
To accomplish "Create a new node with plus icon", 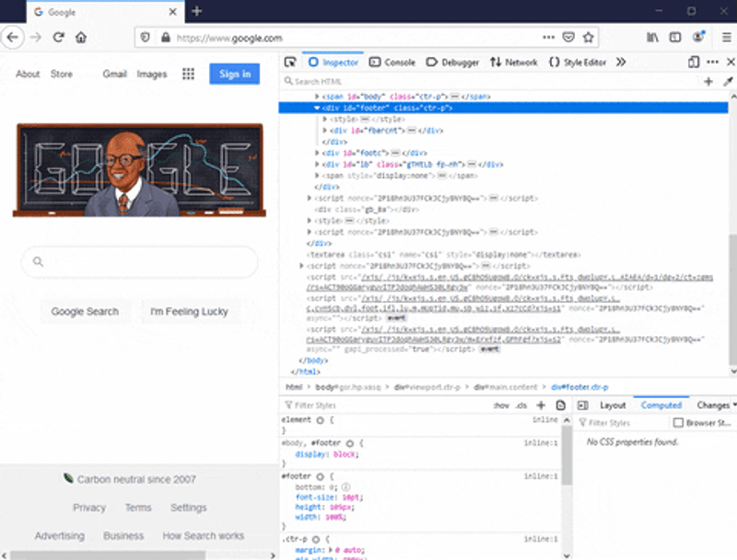I will pyautogui.click(x=708, y=81).
